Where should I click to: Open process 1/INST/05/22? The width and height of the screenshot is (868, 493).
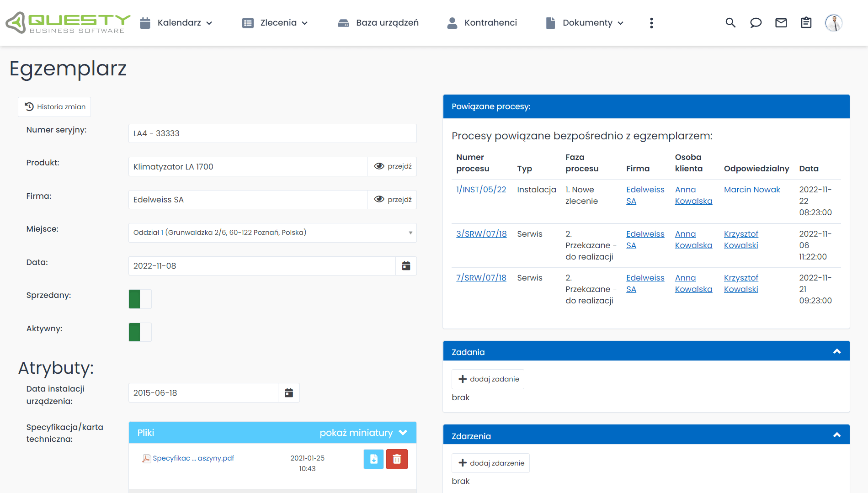click(x=481, y=190)
